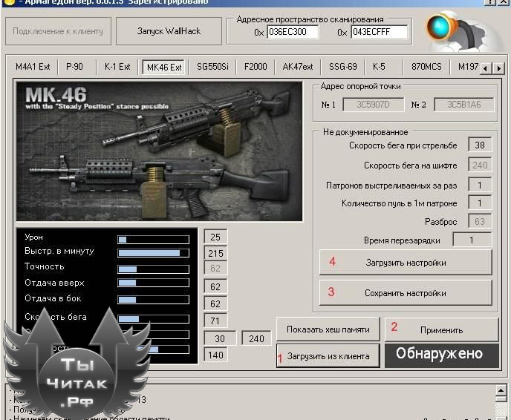Screen dimensions: 511x420
Task: Edit the Отдача вверх value field
Action: pos(215,287)
